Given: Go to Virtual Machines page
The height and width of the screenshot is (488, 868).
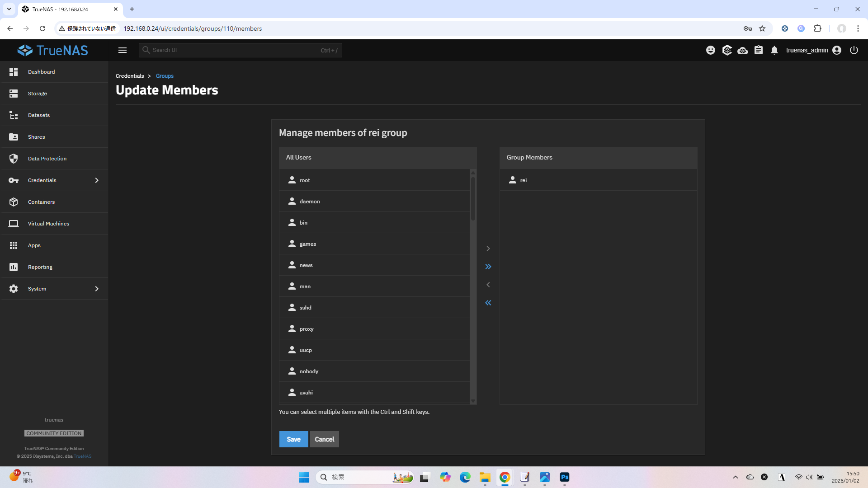Looking at the screenshot, I should pos(48,224).
